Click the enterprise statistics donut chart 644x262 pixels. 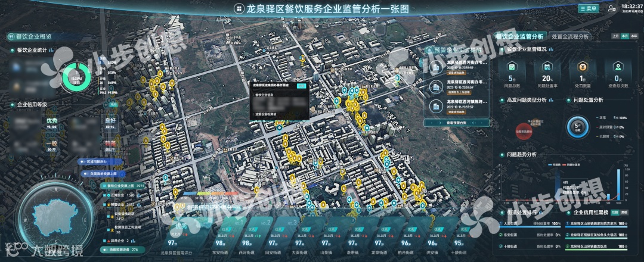[76, 76]
